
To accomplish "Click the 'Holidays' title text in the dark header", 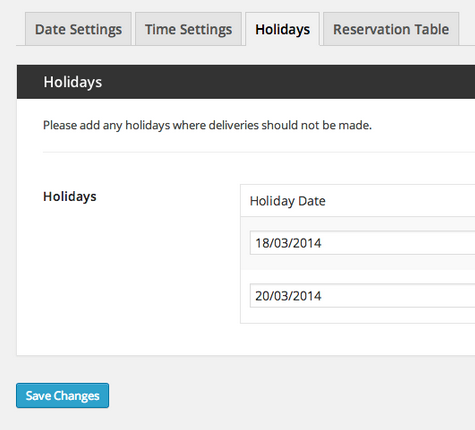I will coord(73,82).
